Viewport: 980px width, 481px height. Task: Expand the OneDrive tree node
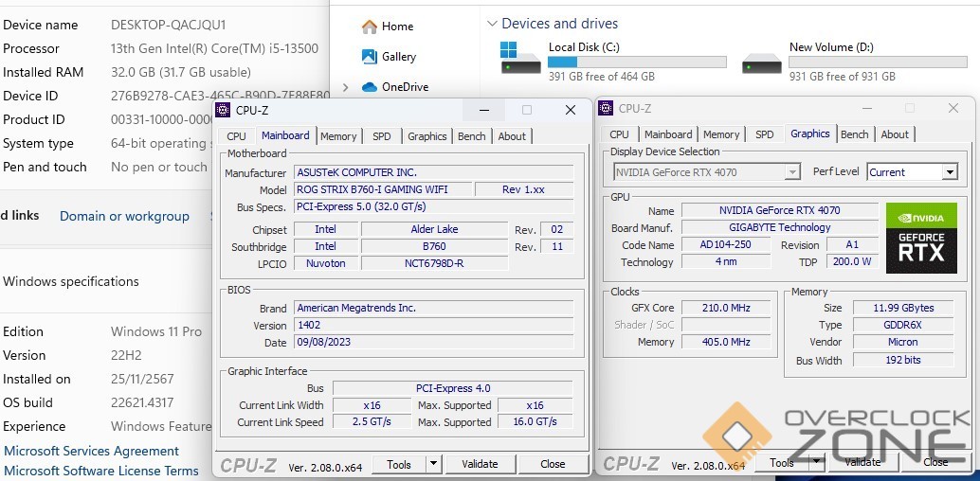(345, 87)
